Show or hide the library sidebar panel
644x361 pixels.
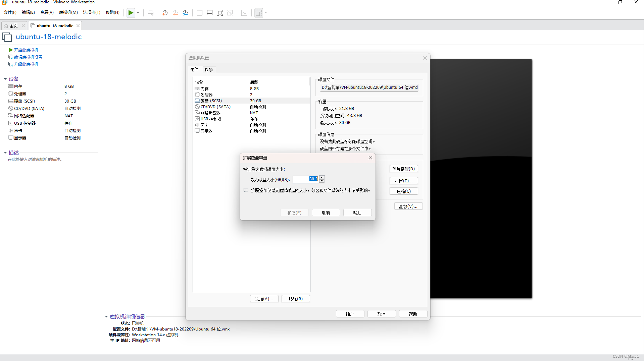(x=199, y=12)
